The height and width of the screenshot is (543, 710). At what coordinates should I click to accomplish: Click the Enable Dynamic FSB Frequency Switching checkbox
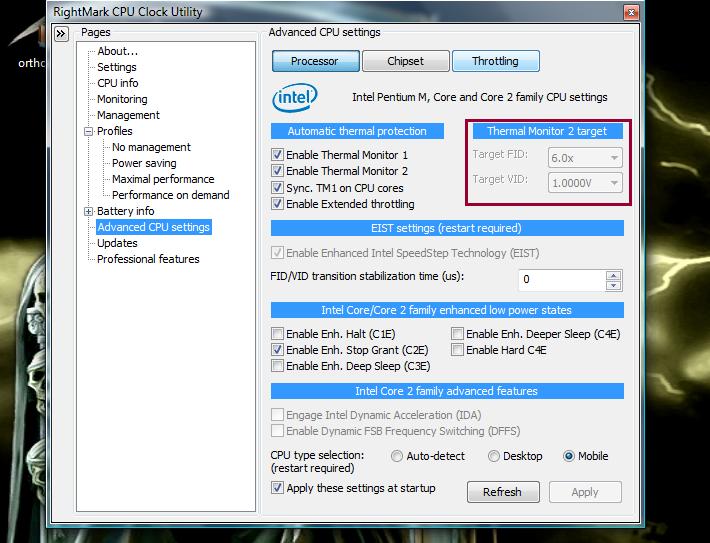[277, 431]
